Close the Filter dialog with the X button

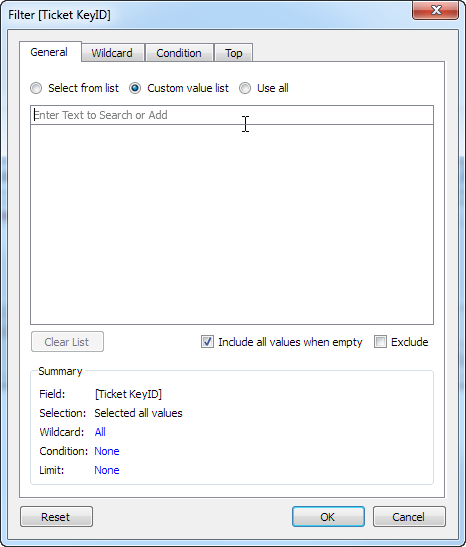pyautogui.click(x=435, y=10)
